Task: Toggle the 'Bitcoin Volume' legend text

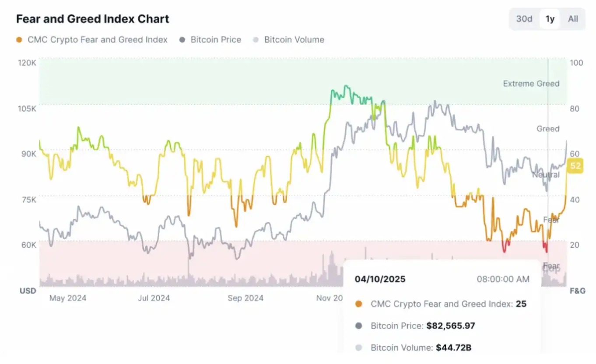Action: [294, 40]
